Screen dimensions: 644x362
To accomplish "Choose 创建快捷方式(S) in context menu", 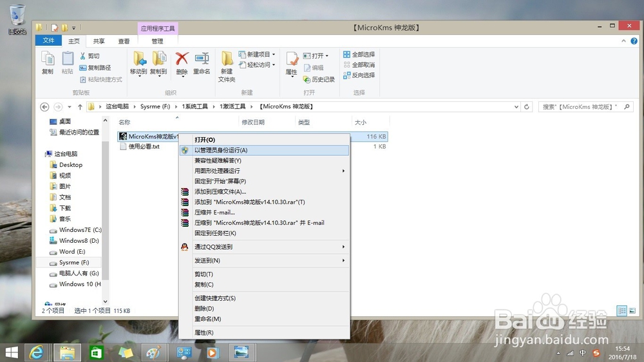I will 265,298.
